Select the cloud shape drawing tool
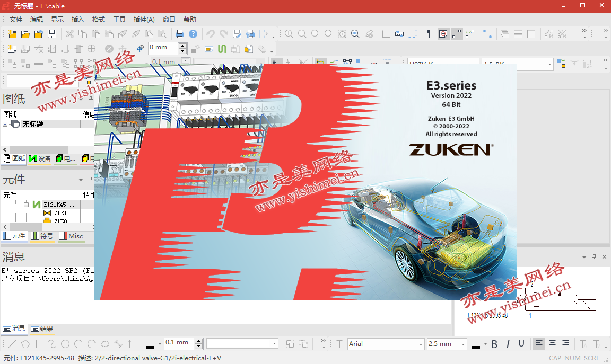This screenshot has width=611, height=364. pyautogui.click(x=105, y=344)
